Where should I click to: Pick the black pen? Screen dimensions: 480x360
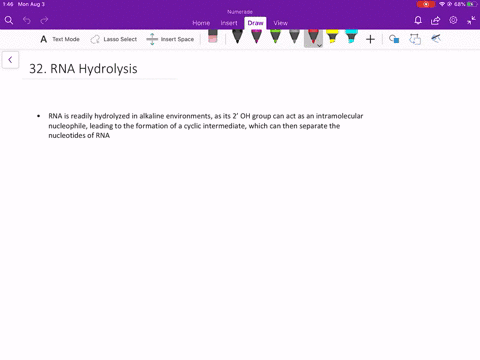click(x=237, y=36)
